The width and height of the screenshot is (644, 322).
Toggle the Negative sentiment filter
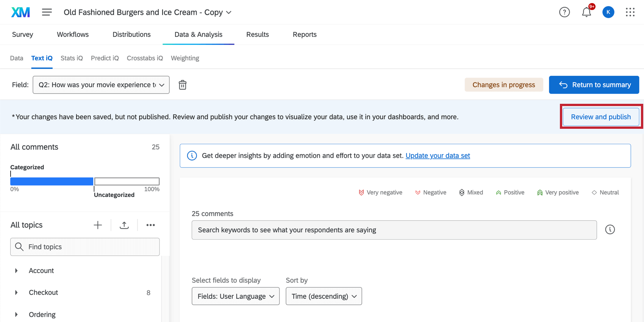(x=431, y=192)
